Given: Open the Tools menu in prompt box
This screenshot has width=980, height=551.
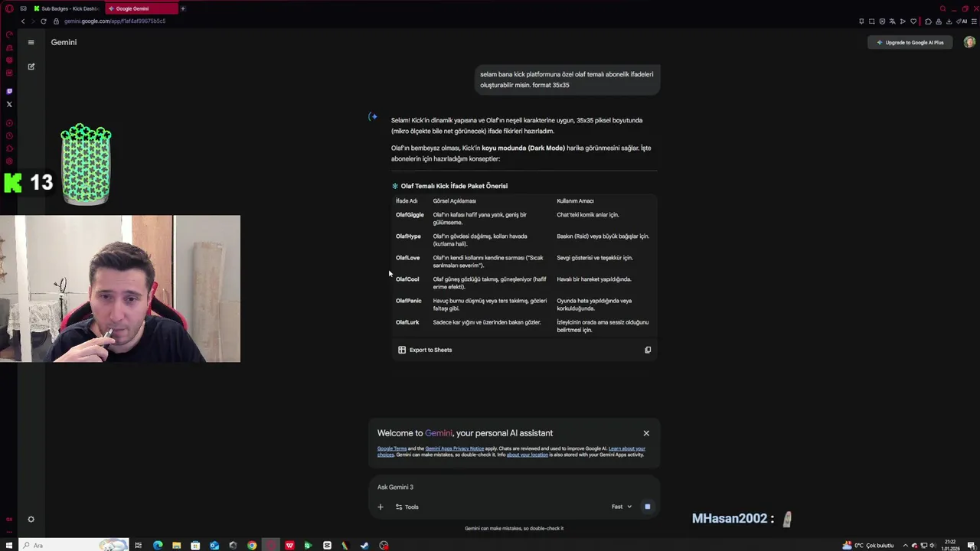Looking at the screenshot, I should click(x=407, y=507).
